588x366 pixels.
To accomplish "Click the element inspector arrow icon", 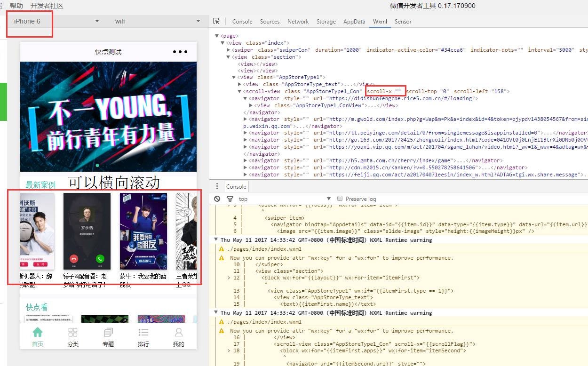I will pos(216,21).
